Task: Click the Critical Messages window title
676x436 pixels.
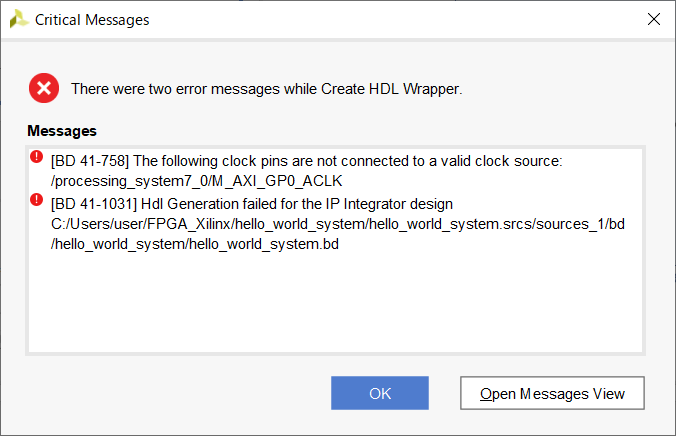Action: click(92, 20)
